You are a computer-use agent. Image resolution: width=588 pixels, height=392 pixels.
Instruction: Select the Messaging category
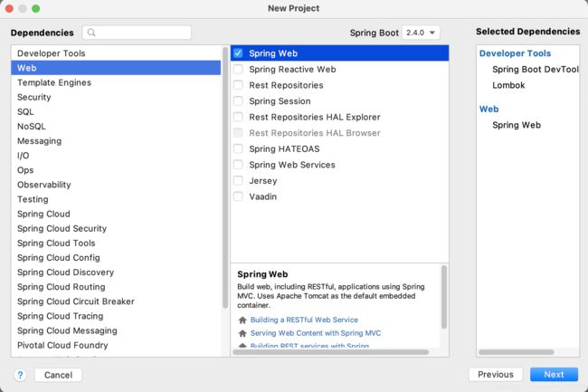click(116, 141)
